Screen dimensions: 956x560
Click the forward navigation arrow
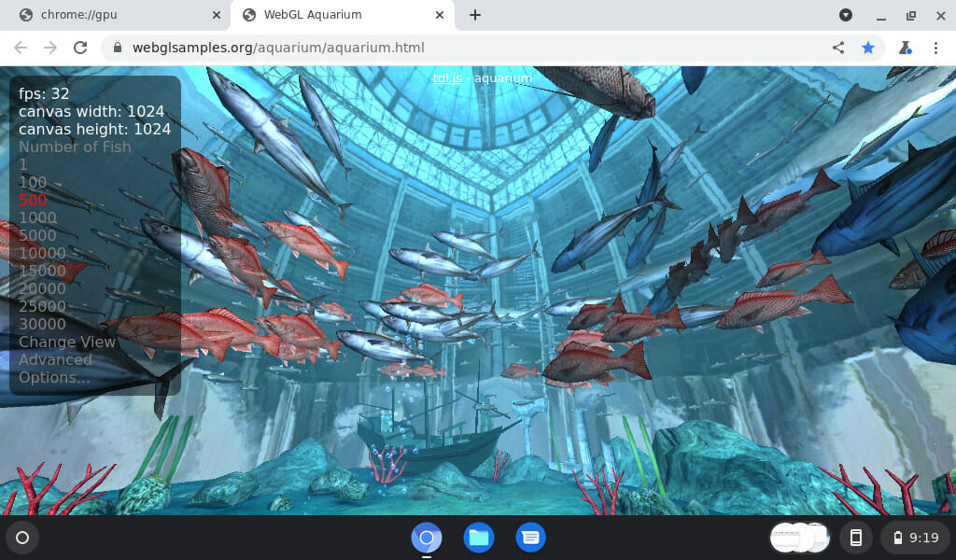click(x=50, y=48)
